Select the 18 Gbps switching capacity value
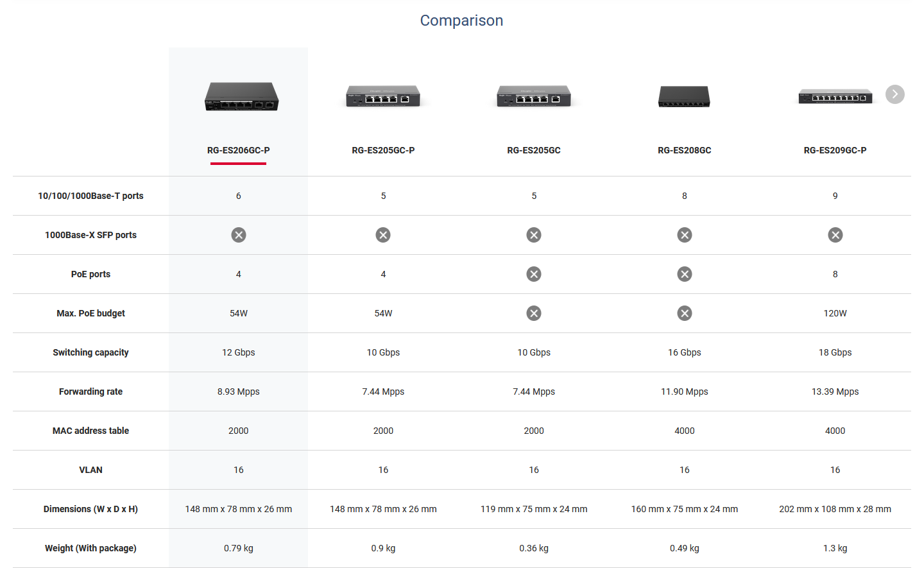 pyautogui.click(x=835, y=352)
